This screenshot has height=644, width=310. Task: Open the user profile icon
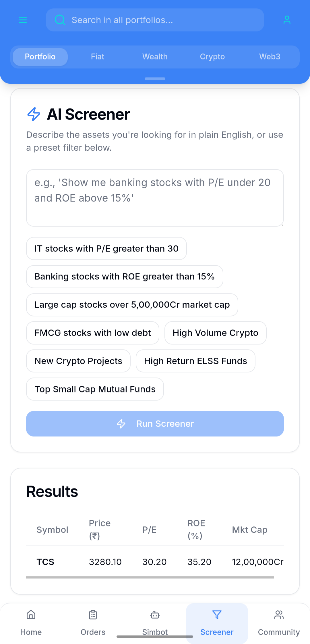[x=287, y=20]
